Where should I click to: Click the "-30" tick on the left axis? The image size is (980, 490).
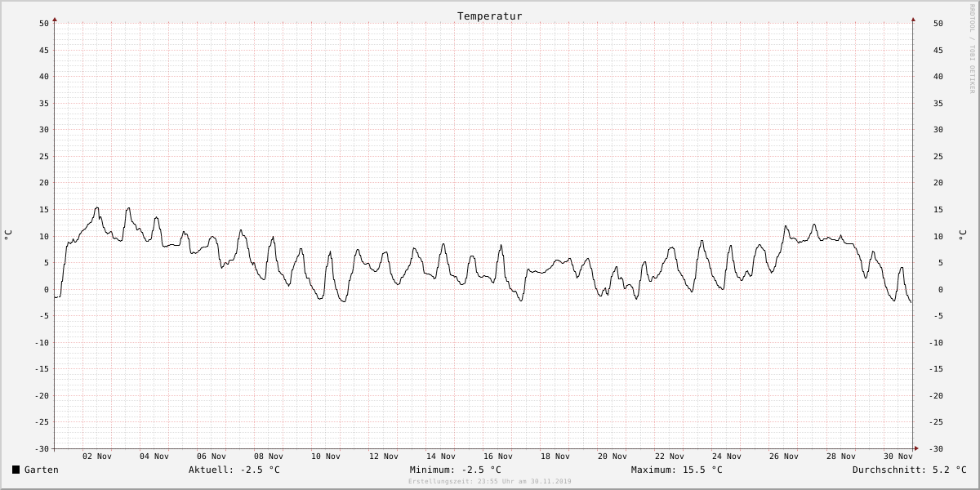[x=42, y=449]
